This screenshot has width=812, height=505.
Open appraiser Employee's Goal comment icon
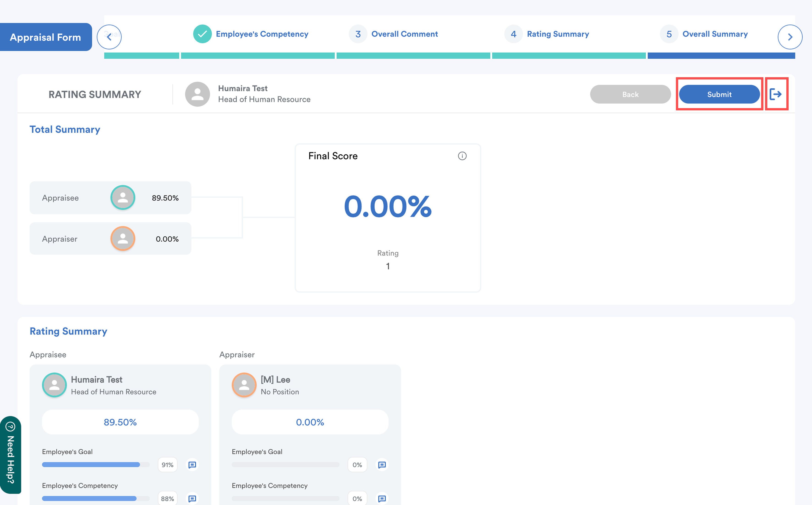[x=382, y=465]
